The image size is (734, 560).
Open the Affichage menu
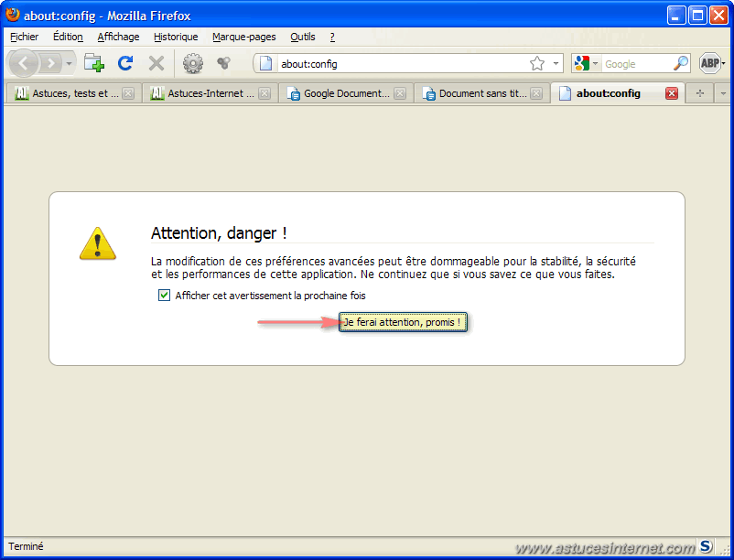pyautogui.click(x=118, y=37)
